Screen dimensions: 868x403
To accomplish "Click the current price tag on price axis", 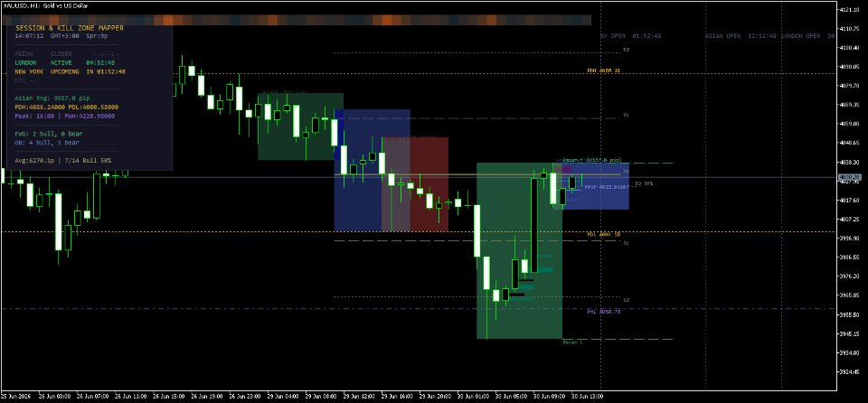I will coord(849,178).
